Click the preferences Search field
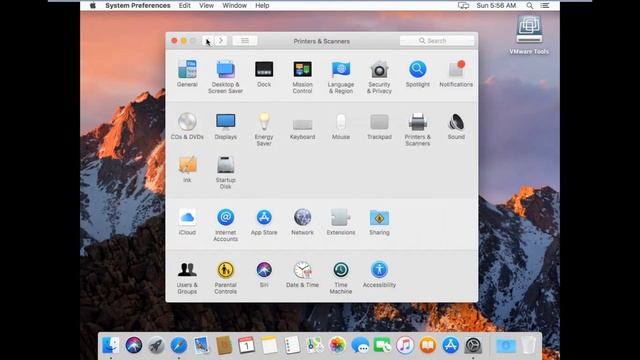 pos(437,41)
